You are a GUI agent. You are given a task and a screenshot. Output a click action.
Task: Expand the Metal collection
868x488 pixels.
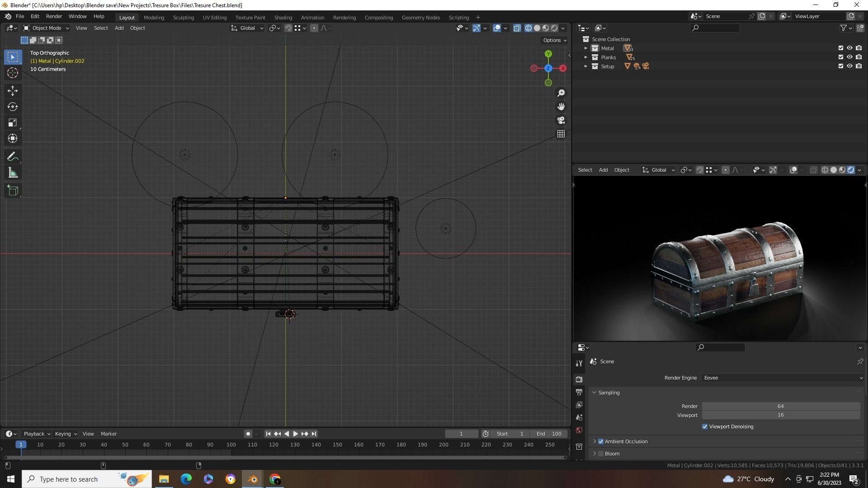click(x=586, y=48)
